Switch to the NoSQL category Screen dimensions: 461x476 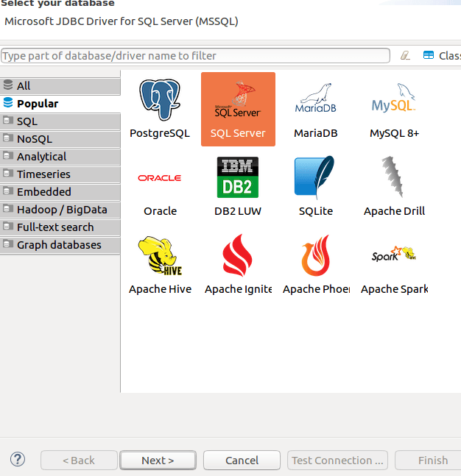click(60, 139)
